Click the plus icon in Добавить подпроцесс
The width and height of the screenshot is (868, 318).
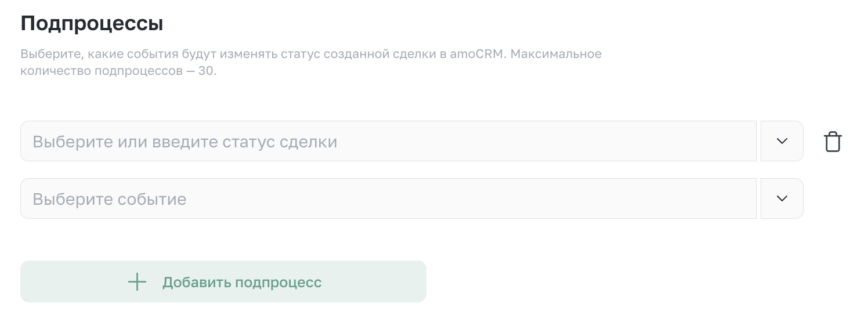(137, 282)
